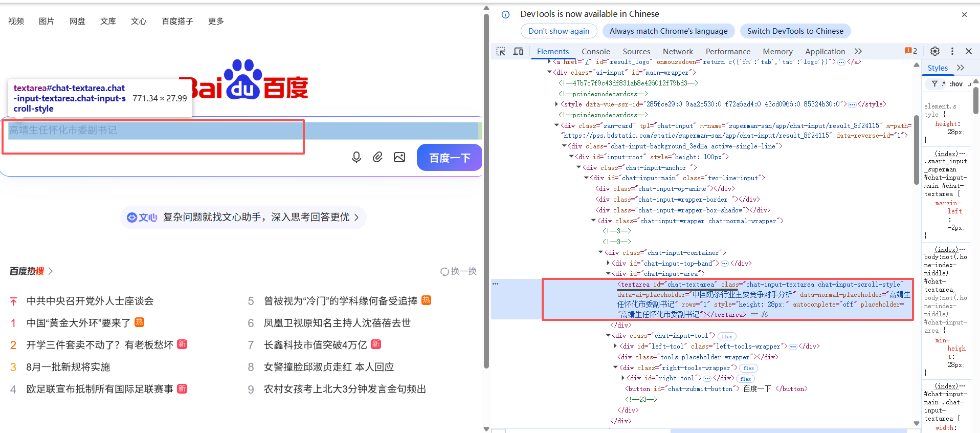Dismiss the DevTools language infobar
Screen dimensions: 980x433
(964, 14)
